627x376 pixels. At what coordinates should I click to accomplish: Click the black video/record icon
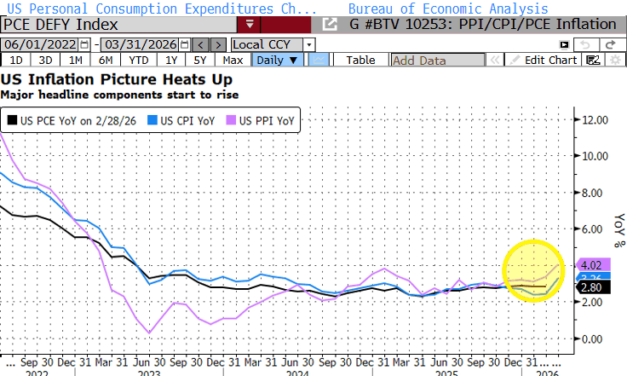[564, 45]
